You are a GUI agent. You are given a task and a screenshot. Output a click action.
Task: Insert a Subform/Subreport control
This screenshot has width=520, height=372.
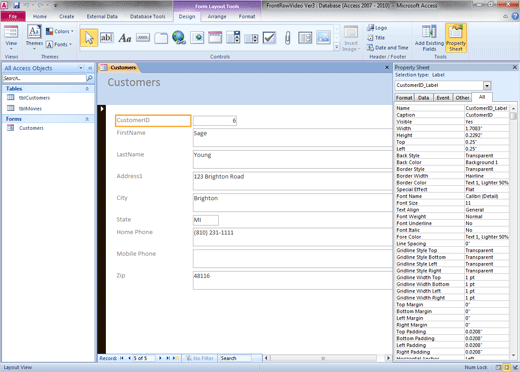305,38
